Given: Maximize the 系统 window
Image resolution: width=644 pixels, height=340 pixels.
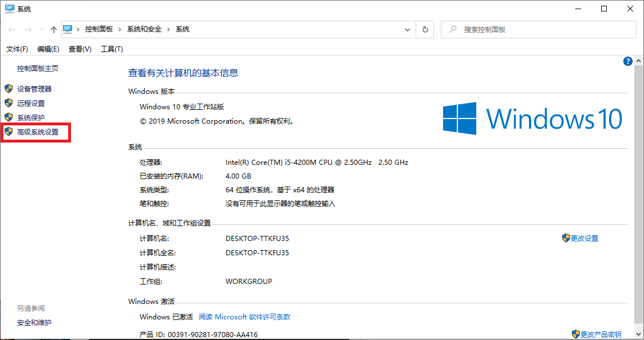Looking at the screenshot, I should 604,9.
